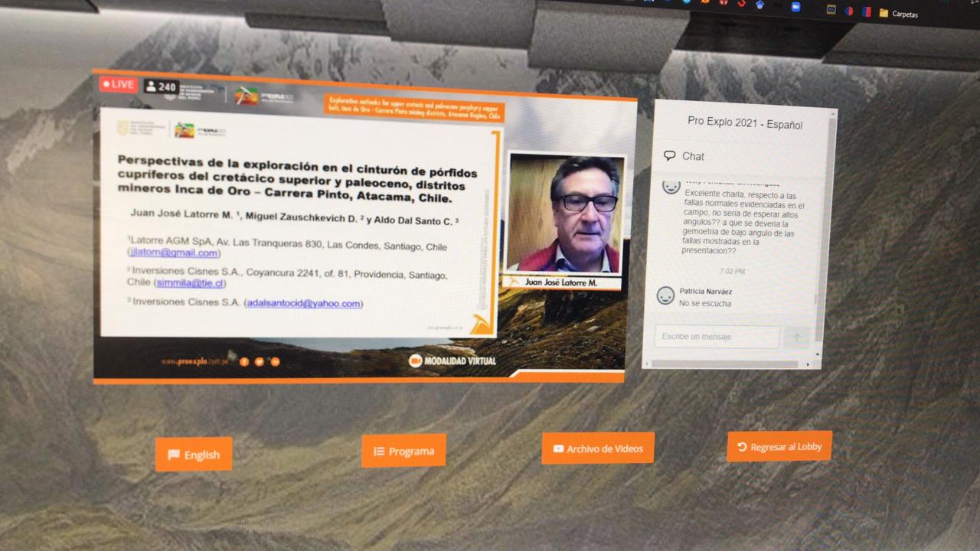
Task: Click the jjlatom@gmail.com email link
Action: coord(175,253)
